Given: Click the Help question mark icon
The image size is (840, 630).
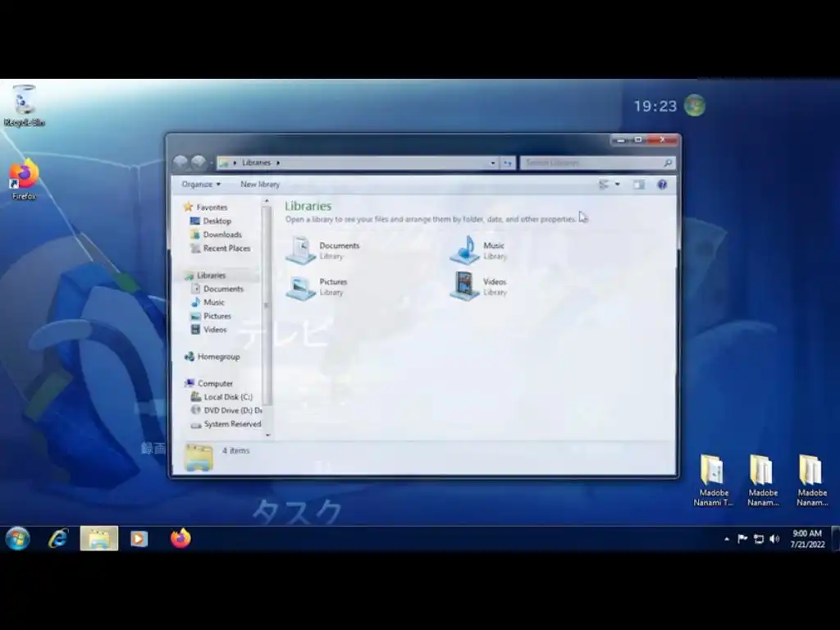Looking at the screenshot, I should pos(662,185).
